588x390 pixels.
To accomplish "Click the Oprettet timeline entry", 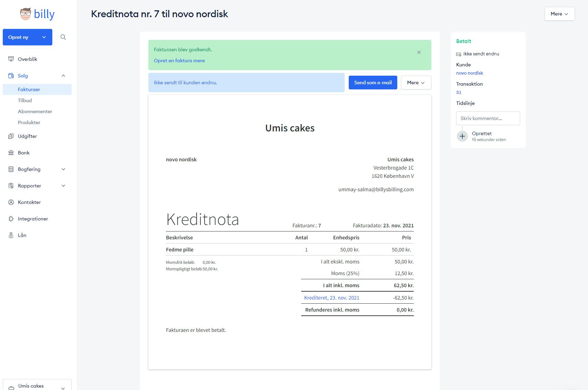I will pyautogui.click(x=489, y=136).
